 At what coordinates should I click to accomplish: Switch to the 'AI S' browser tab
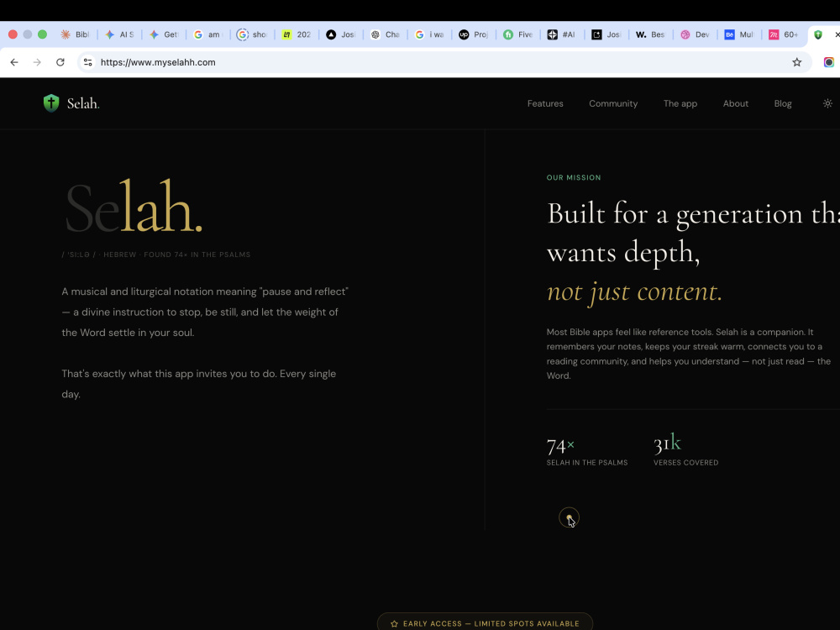[x=119, y=34]
